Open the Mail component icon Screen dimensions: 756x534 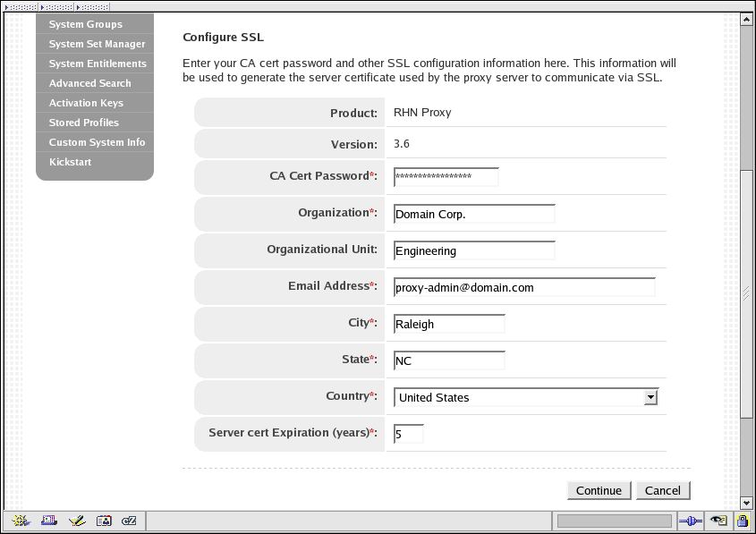point(49,521)
